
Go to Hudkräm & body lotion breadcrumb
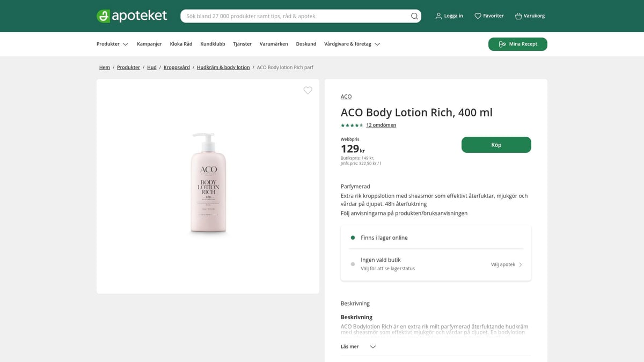coord(223,68)
